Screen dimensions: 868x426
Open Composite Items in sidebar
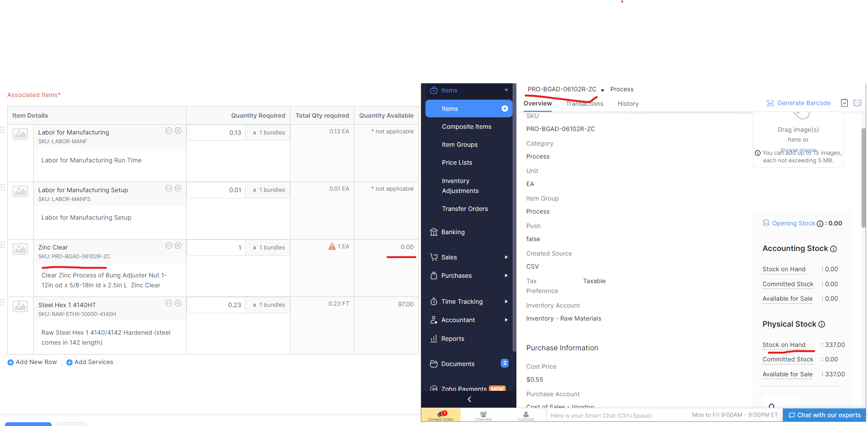[x=466, y=126]
